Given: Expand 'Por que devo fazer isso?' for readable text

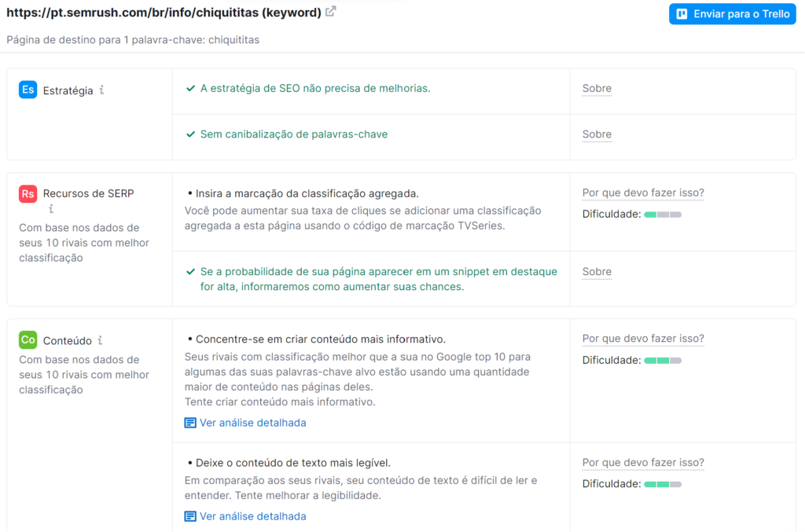Looking at the screenshot, I should [x=642, y=462].
